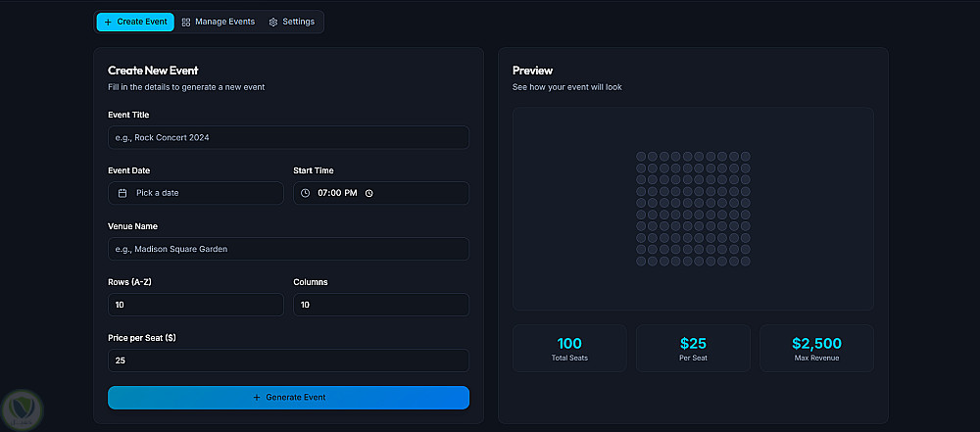Open the Pick a date dropdown

[x=196, y=193]
